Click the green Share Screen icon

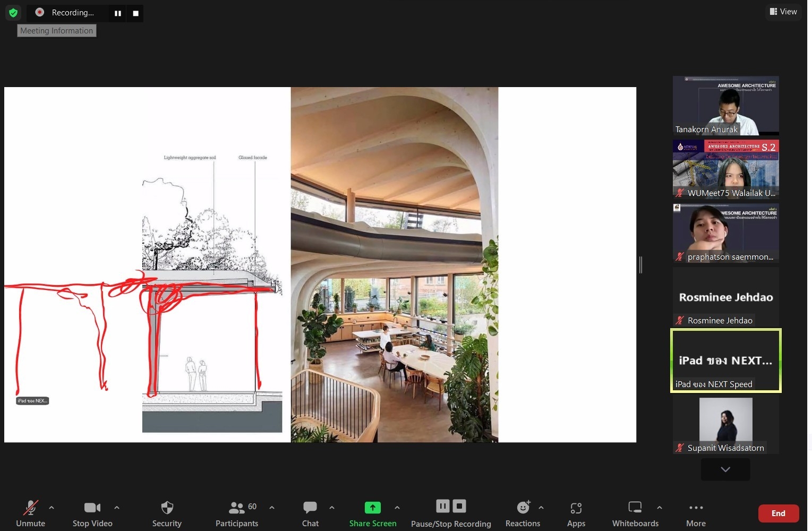tap(372, 508)
